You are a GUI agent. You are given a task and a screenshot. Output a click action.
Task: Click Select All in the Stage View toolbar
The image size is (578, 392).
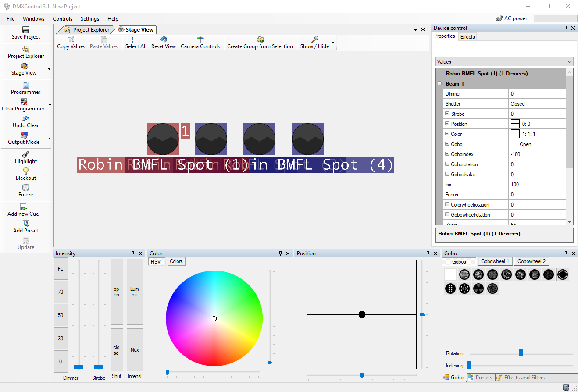click(136, 43)
